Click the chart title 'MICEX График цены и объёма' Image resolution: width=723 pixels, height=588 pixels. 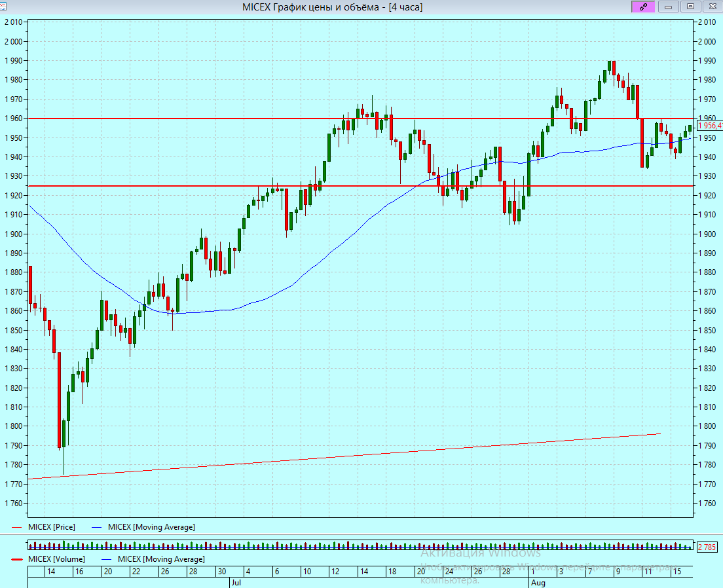[x=314, y=7]
